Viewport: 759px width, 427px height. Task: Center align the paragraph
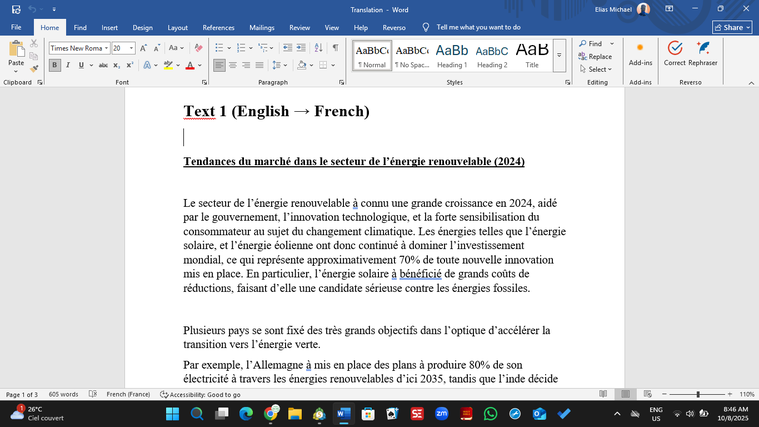[233, 65]
